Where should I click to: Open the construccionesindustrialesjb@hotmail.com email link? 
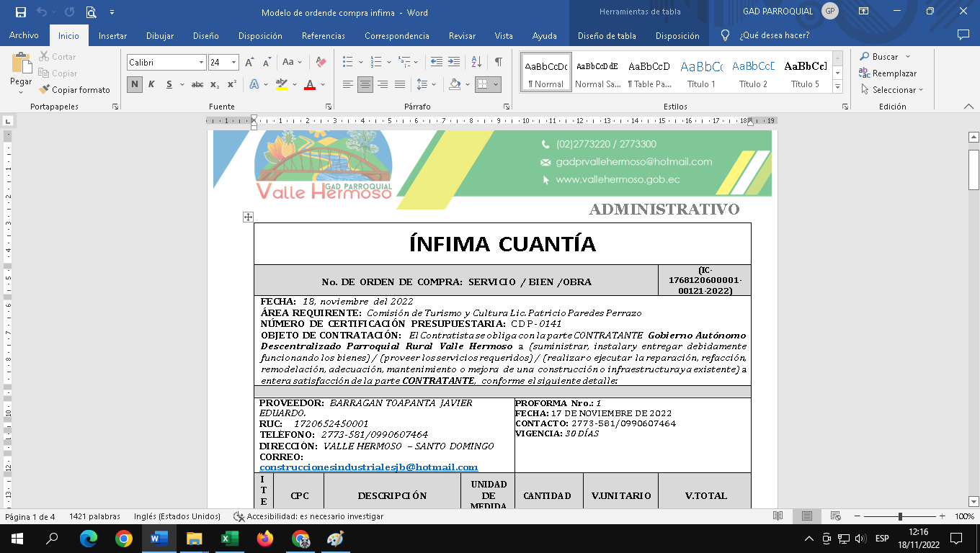(368, 467)
